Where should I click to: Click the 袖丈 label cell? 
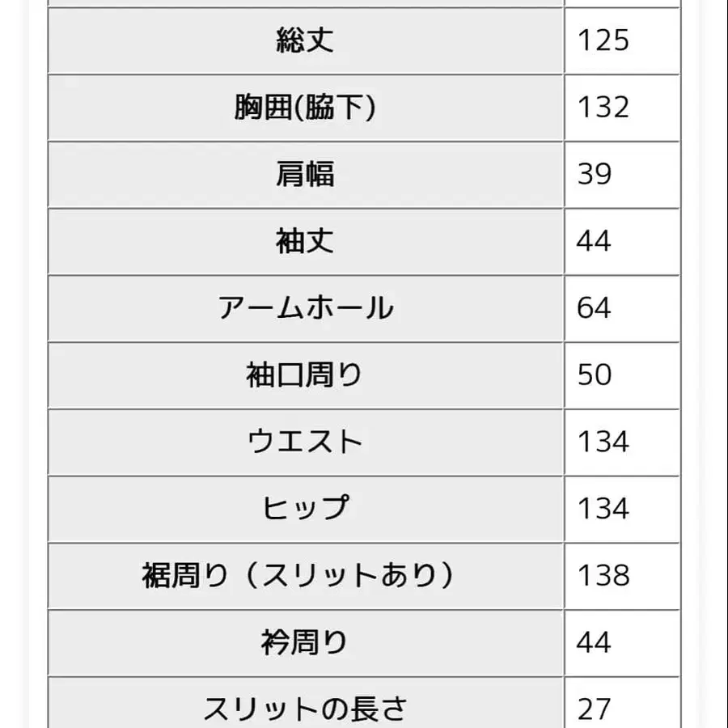point(305,241)
